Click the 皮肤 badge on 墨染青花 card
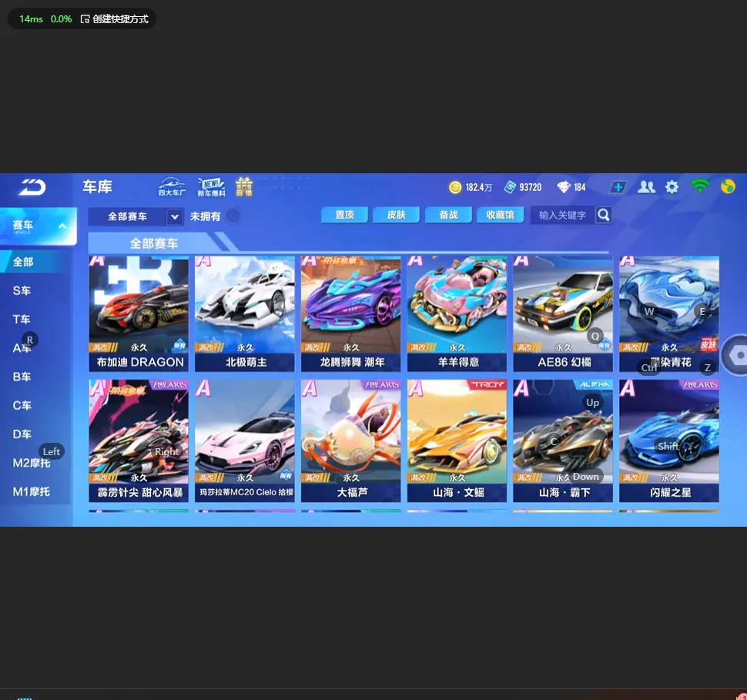 click(708, 344)
